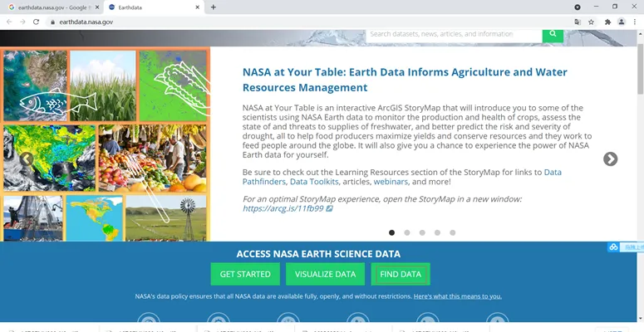Open the https://arcg.is/11fb99 StoryMap link
This screenshot has width=644, height=332.
click(x=288, y=208)
